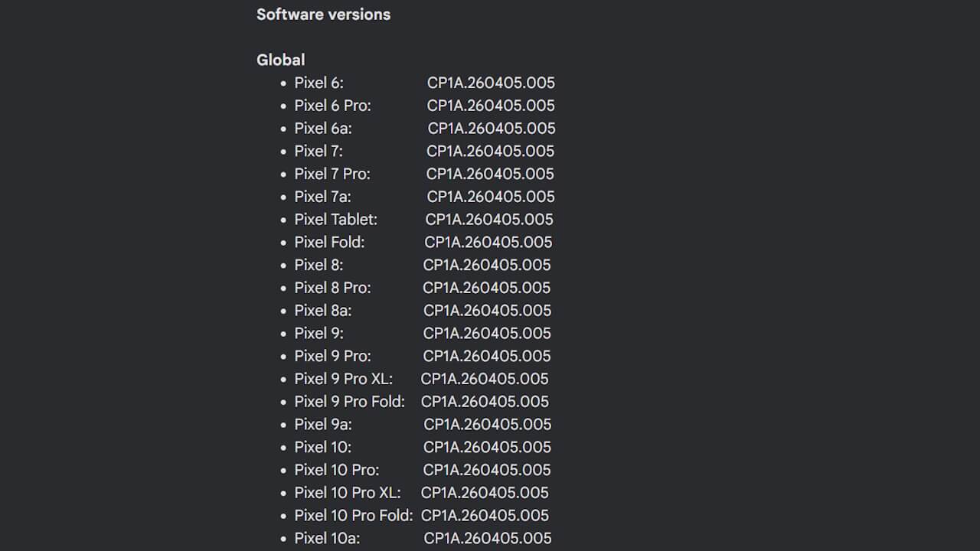This screenshot has width=980, height=551.
Task: Click the "Pixel 9 Pro Fold:" device name
Action: click(350, 402)
